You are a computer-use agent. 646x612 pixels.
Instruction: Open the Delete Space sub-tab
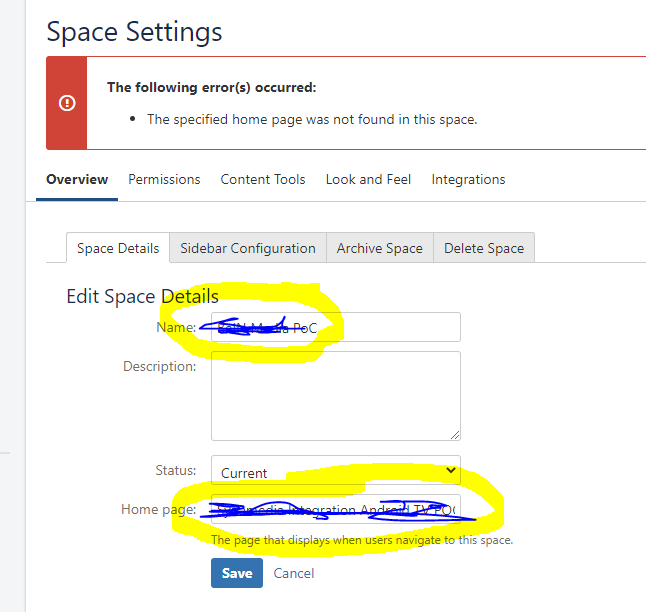[484, 248]
